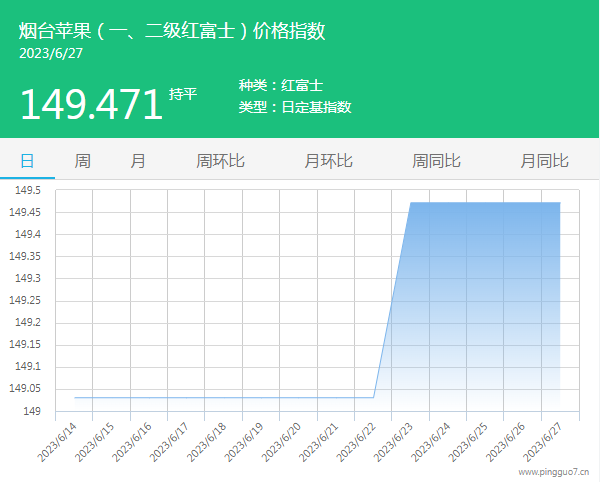Viewport: 600px width, 482px height.
Task: Show the 月同比 tab
Action: coord(544,160)
